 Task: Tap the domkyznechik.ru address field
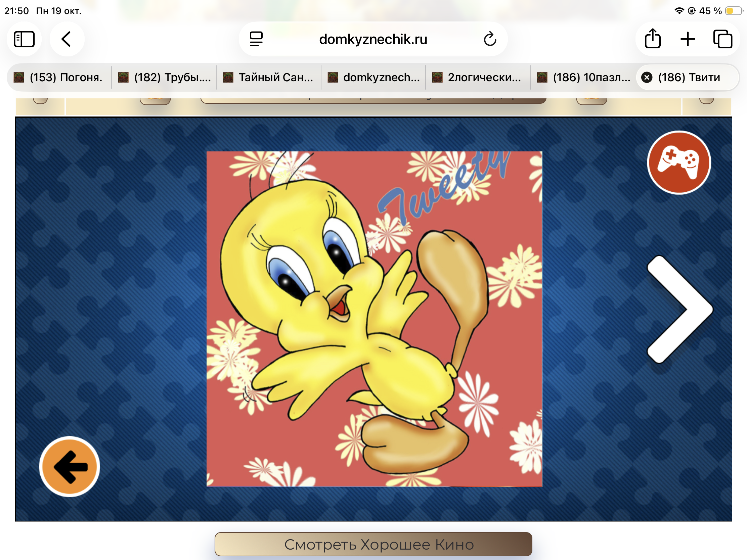coord(373,39)
